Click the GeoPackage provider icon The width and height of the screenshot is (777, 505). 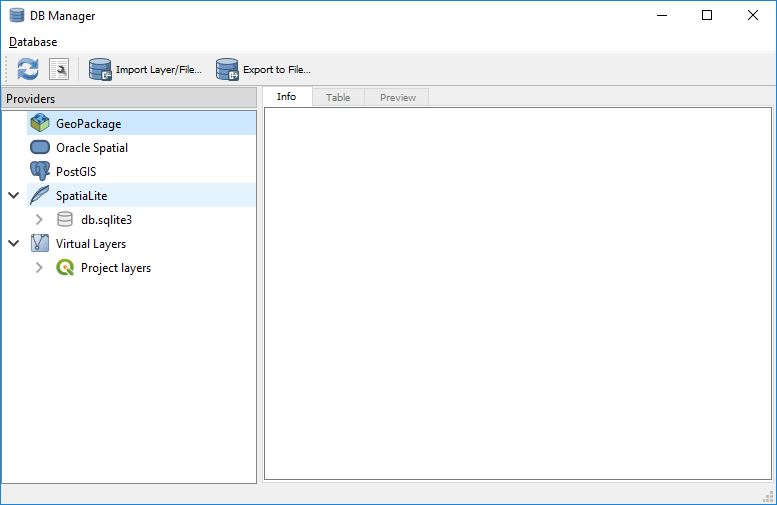coord(40,123)
